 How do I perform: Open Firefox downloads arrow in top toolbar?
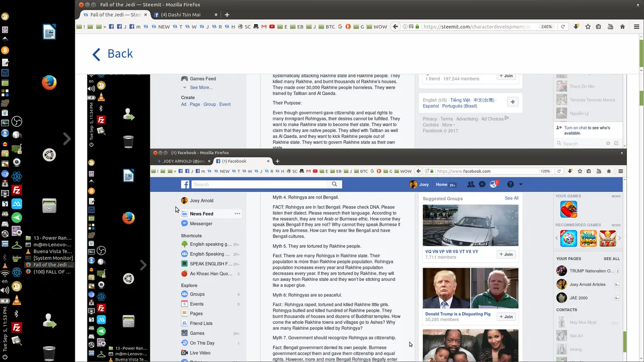click(x=576, y=27)
